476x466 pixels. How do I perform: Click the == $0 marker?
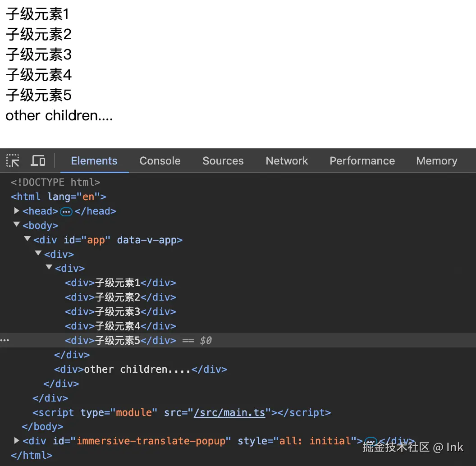pos(197,340)
